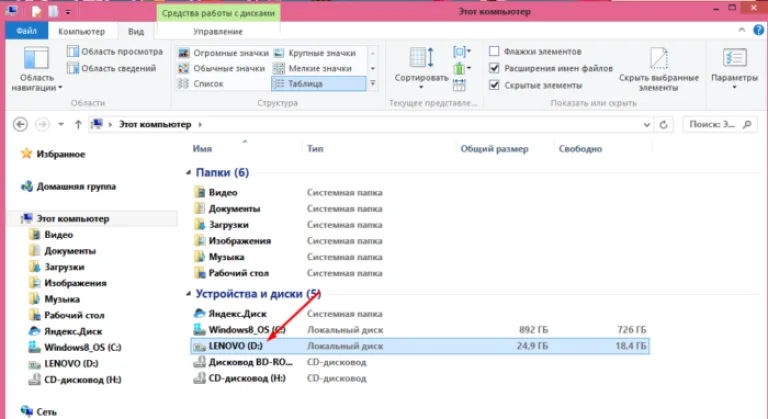Select Загрузки folder in the file list
Viewport: 768px width, 419px height.
click(x=221, y=225)
